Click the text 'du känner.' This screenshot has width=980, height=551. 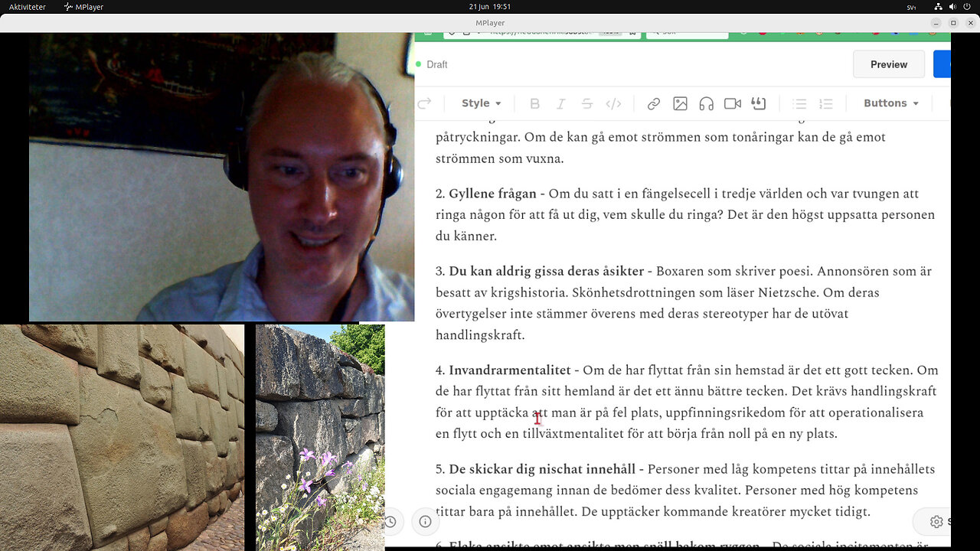coord(466,236)
